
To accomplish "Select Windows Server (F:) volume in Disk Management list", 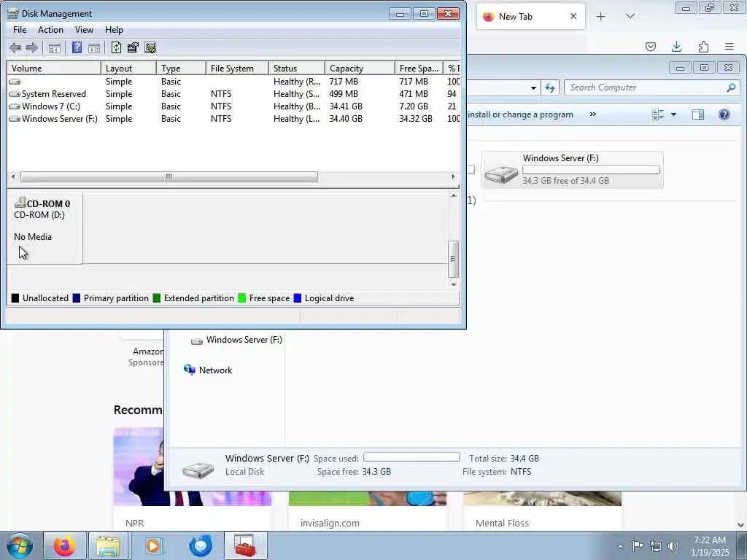I will click(233, 119).
